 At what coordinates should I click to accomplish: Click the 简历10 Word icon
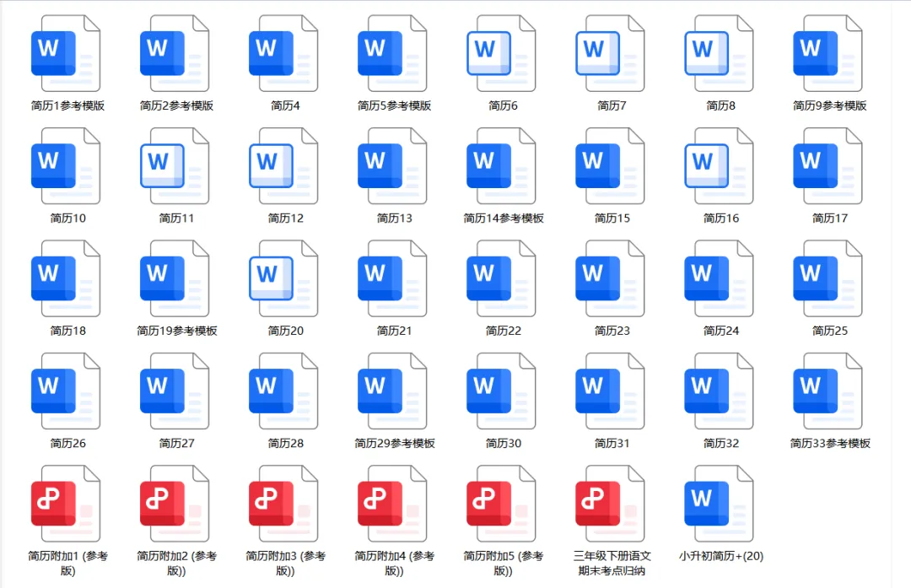click(66, 166)
